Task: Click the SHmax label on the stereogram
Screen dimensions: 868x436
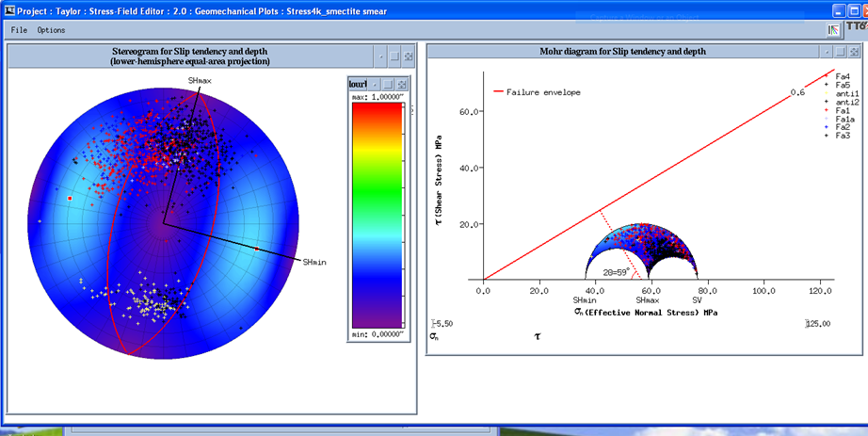Action: tap(200, 80)
